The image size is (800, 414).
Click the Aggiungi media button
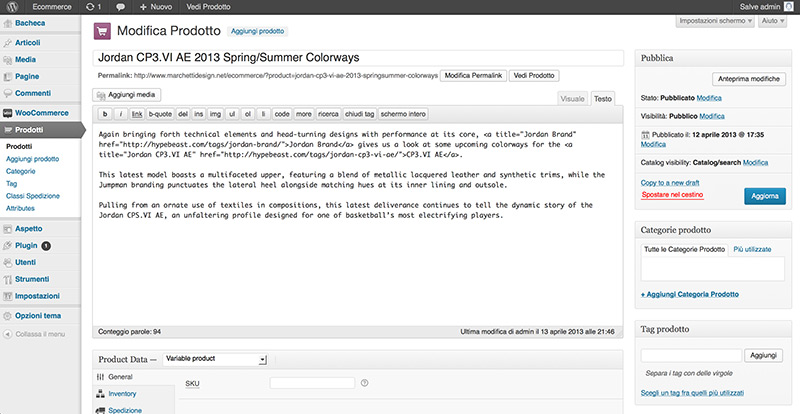pyautogui.click(x=126, y=93)
